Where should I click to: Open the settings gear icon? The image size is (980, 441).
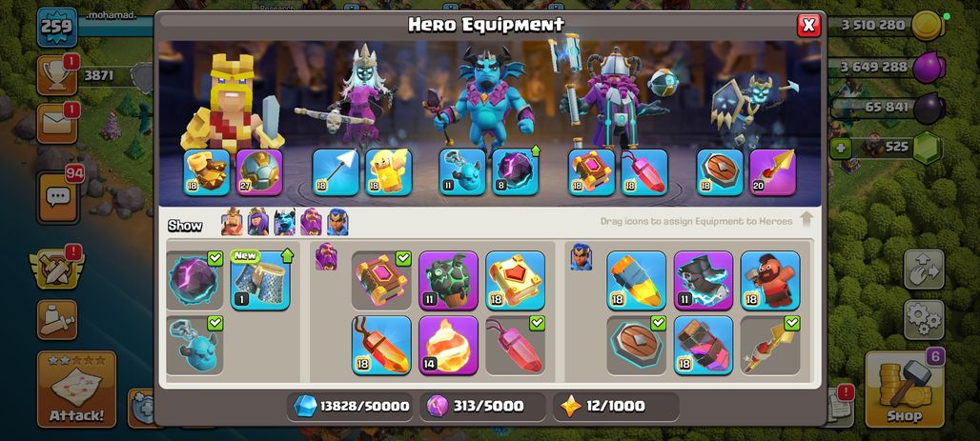click(924, 320)
